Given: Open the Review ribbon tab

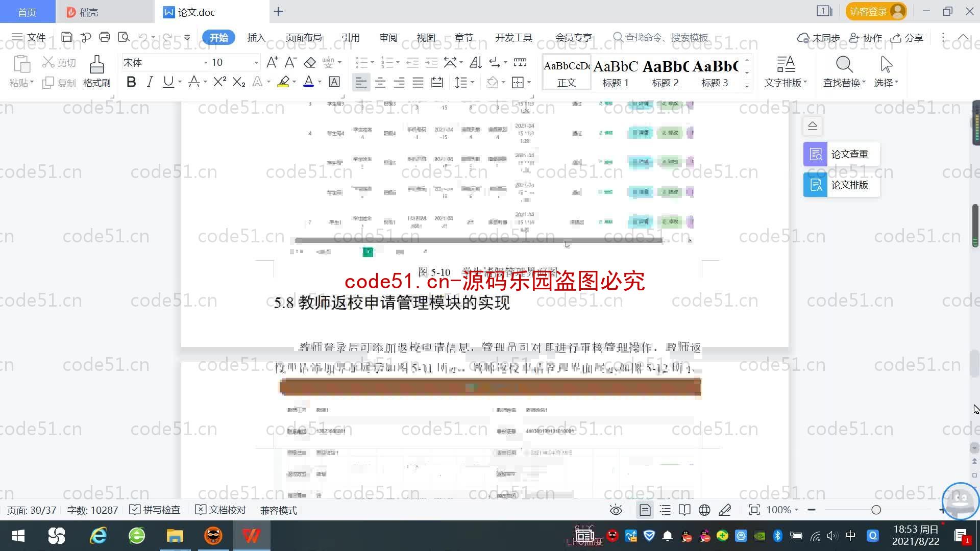Looking at the screenshot, I should (x=388, y=38).
